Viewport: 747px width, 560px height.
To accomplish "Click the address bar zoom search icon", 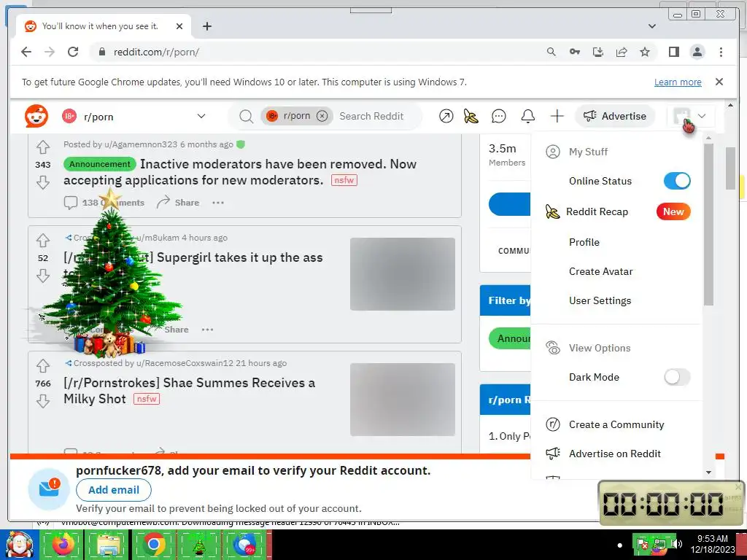I will [551, 52].
